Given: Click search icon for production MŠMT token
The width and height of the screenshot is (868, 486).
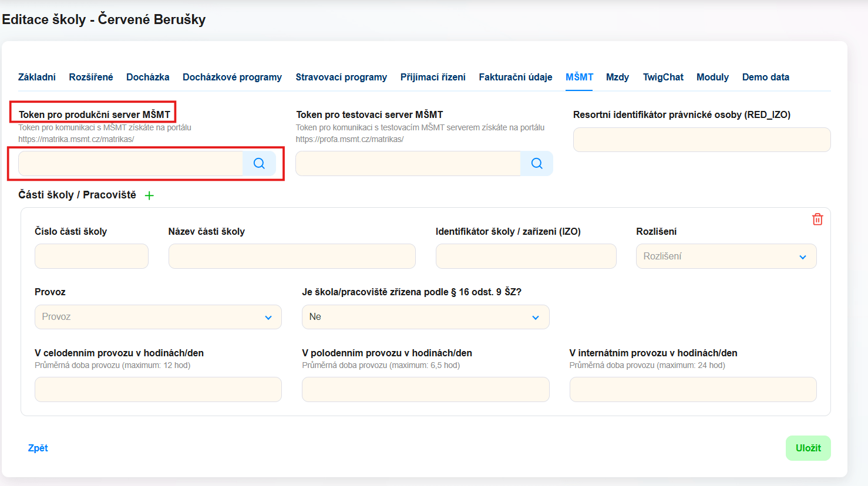Looking at the screenshot, I should point(259,164).
